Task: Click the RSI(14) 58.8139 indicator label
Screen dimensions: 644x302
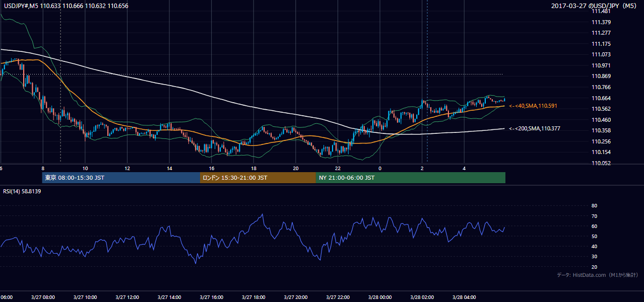Action: [22, 191]
